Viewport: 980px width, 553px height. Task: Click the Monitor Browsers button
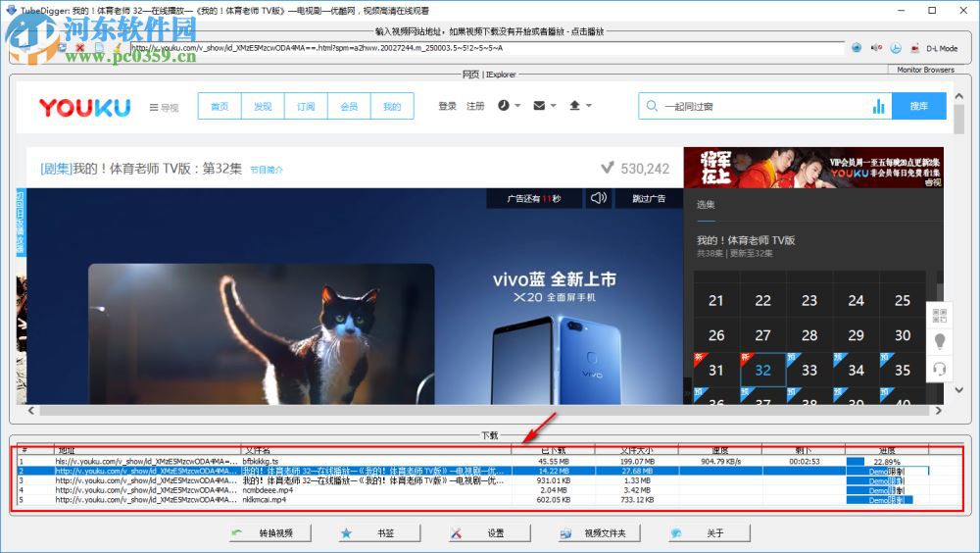coord(926,70)
